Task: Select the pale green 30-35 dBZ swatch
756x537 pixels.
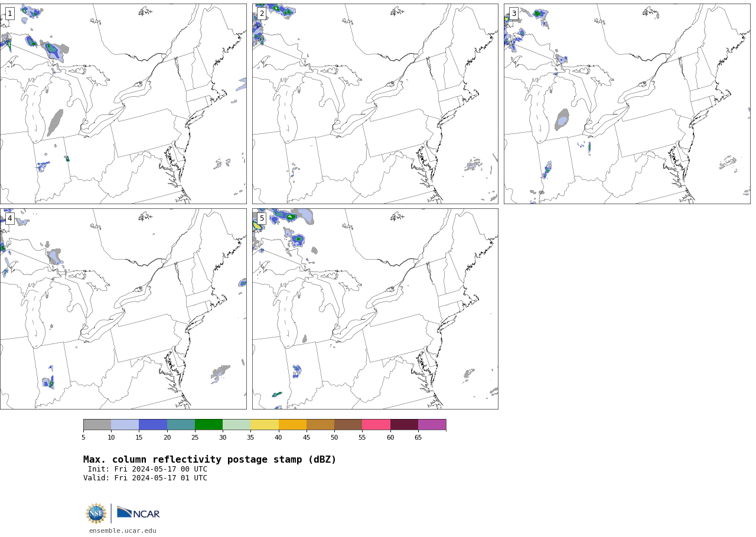Action: tap(236, 425)
